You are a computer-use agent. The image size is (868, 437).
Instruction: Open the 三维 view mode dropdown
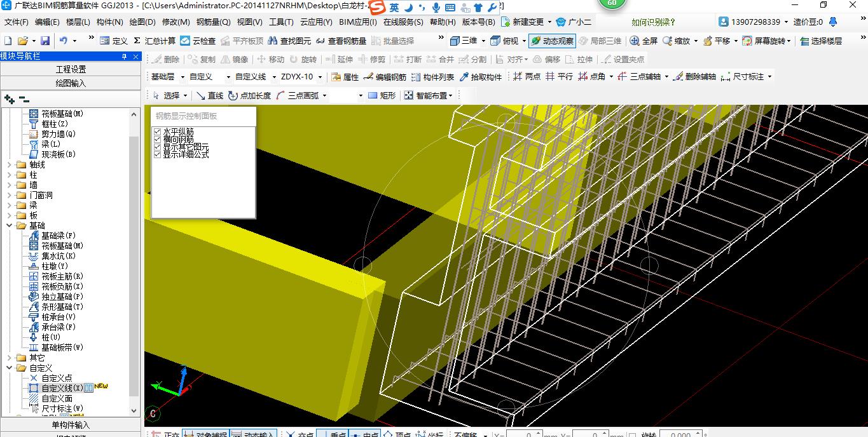click(483, 41)
